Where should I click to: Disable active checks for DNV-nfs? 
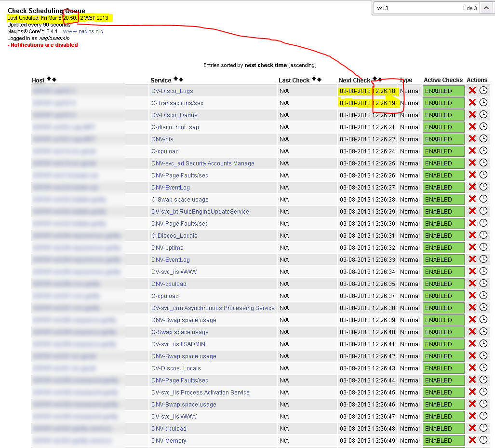pyautogui.click(x=472, y=139)
